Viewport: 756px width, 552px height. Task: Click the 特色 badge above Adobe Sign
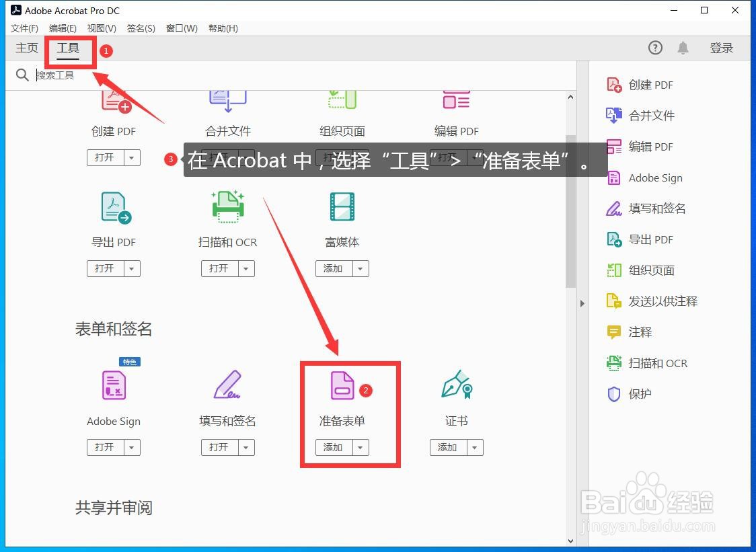pos(130,362)
